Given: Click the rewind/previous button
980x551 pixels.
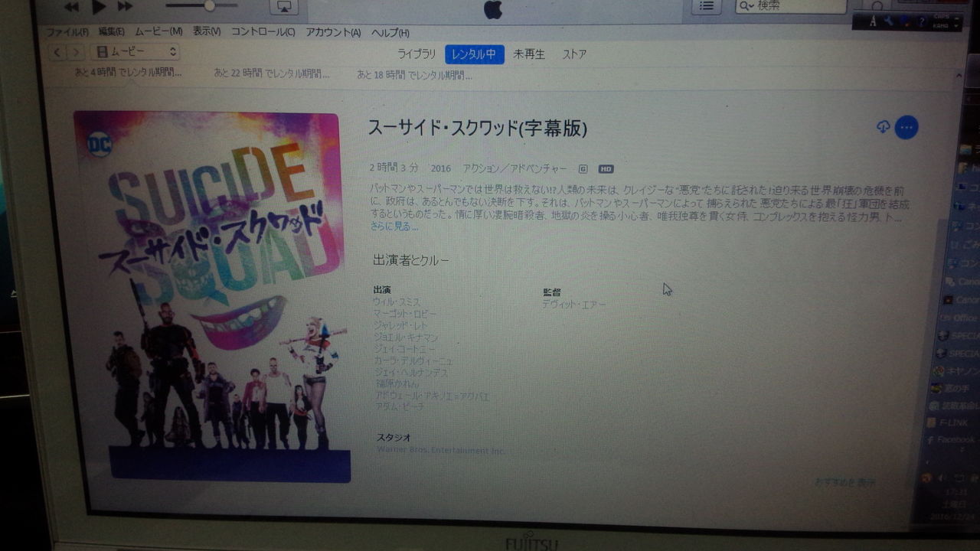Looking at the screenshot, I should click(71, 8).
